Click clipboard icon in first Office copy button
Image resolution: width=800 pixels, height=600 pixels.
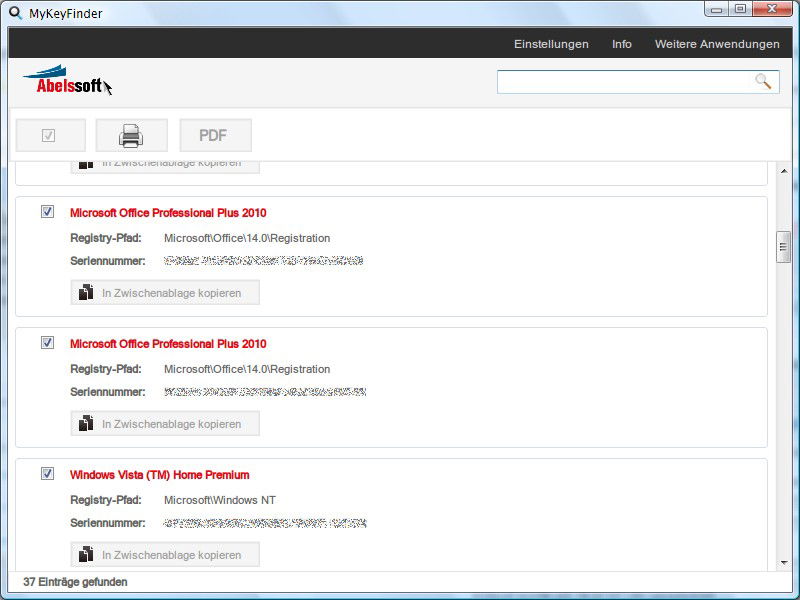pos(86,292)
